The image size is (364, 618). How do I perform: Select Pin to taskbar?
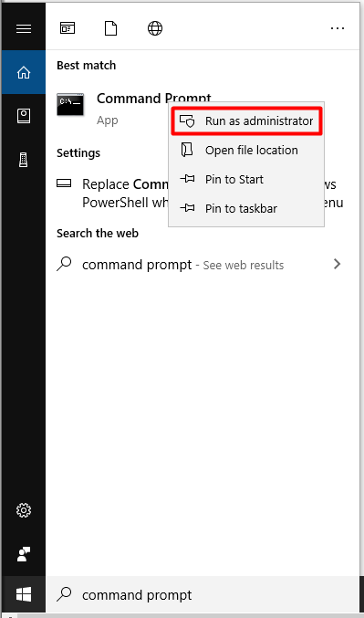click(246, 208)
